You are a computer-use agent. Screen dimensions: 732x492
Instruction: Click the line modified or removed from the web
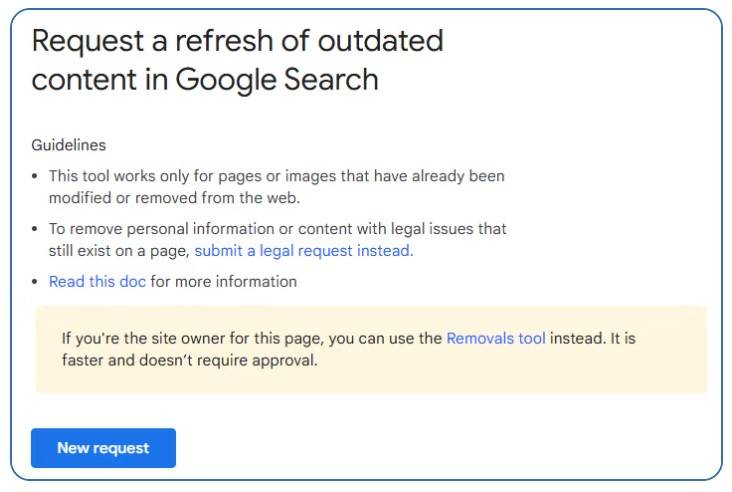[174, 198]
